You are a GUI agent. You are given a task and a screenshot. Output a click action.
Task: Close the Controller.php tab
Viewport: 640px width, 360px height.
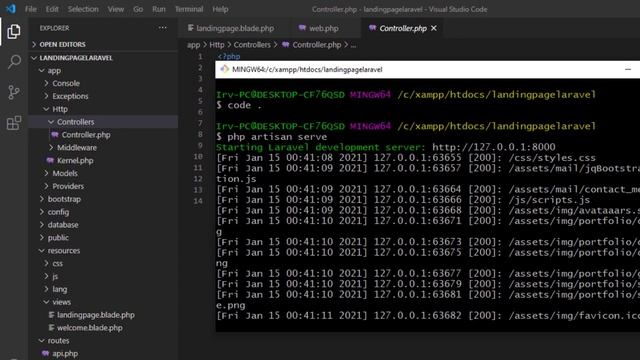(x=434, y=28)
